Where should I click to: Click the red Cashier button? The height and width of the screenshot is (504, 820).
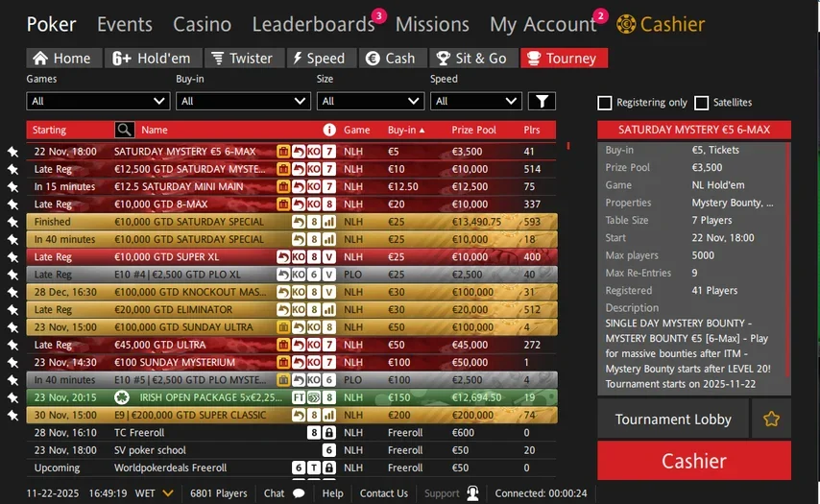(693, 461)
